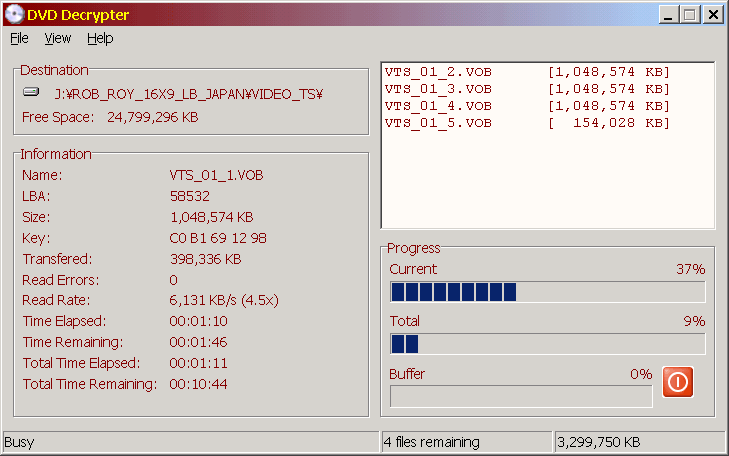
Task: Click the Key value C0 B1 69 12 98
Action: (218, 238)
